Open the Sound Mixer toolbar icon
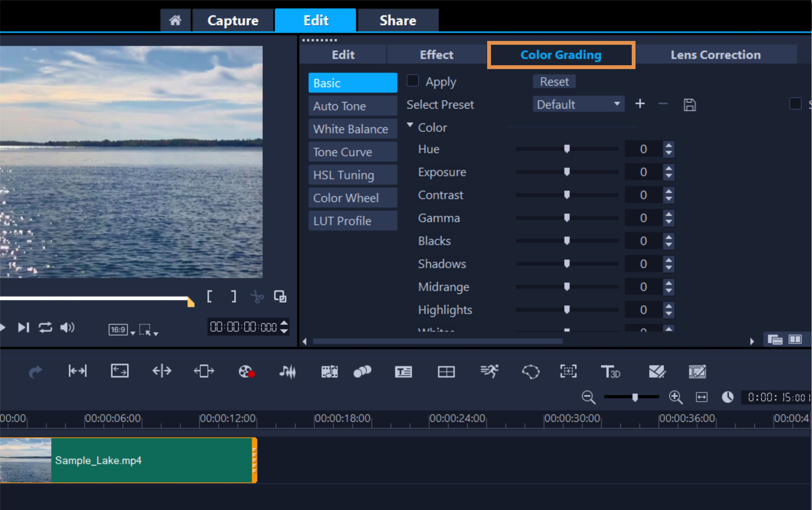This screenshot has width=812, height=510. tap(287, 372)
